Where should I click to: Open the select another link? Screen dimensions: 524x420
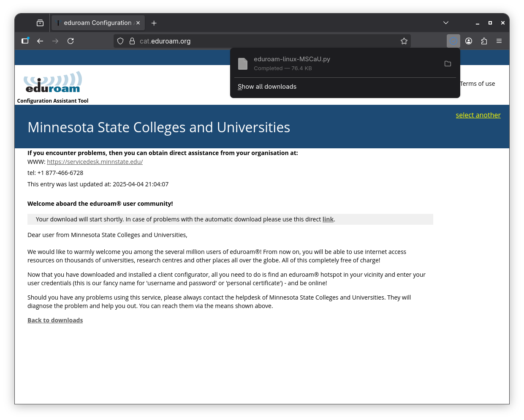pos(478,115)
